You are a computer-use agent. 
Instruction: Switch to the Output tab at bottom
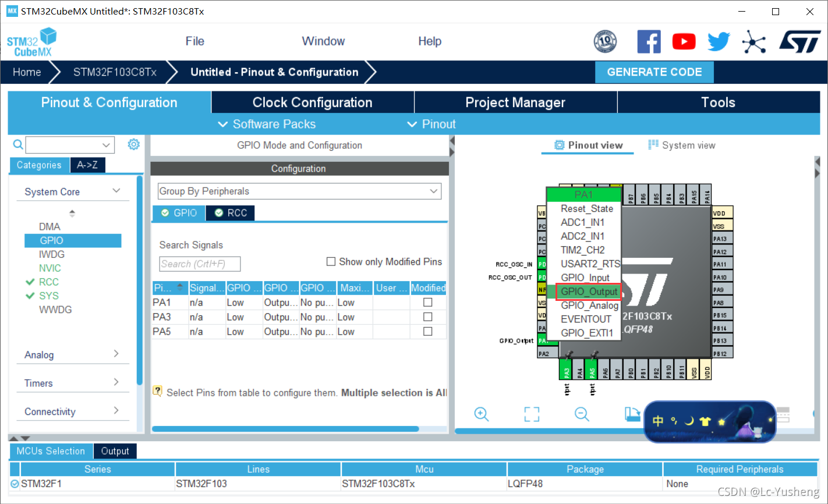tap(115, 451)
